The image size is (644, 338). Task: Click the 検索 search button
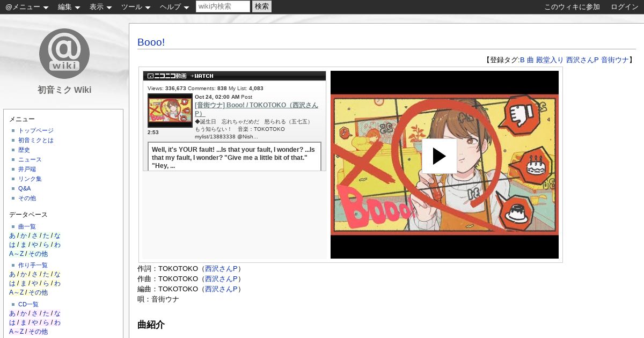point(262,6)
